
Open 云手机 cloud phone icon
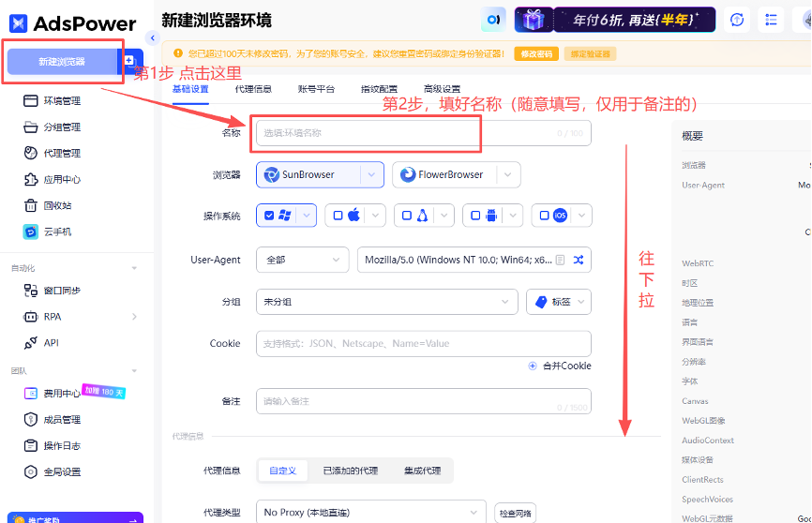click(x=30, y=232)
